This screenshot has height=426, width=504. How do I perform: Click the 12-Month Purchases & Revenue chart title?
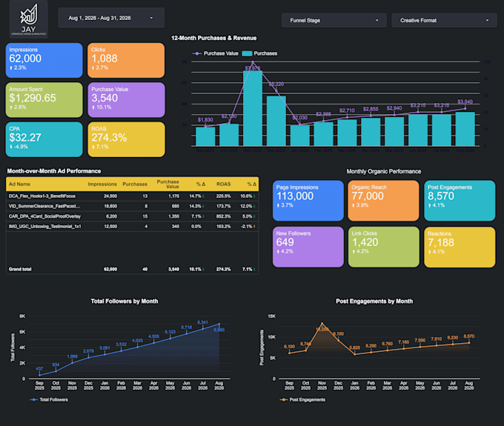(213, 38)
